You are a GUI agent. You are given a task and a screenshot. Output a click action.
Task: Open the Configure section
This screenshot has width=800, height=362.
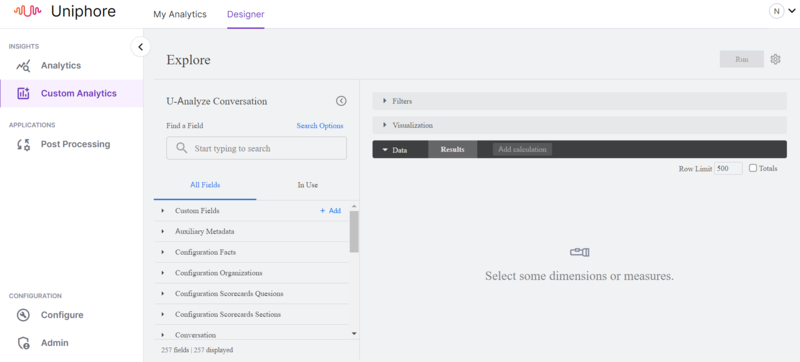[x=62, y=315]
